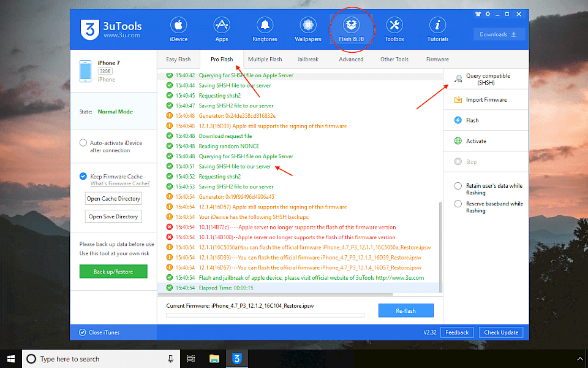Click the flash progress bar
Viewport: 588px width, 368px height.
click(x=265, y=315)
